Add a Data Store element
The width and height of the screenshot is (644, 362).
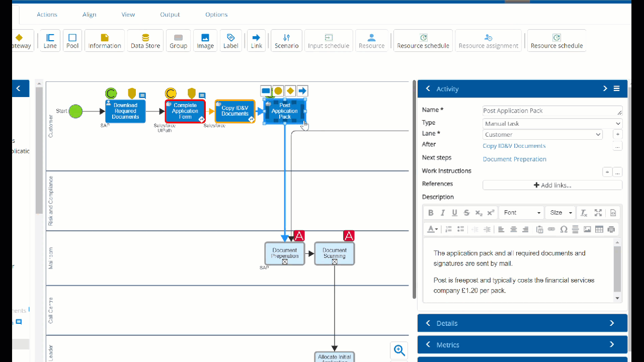point(145,40)
